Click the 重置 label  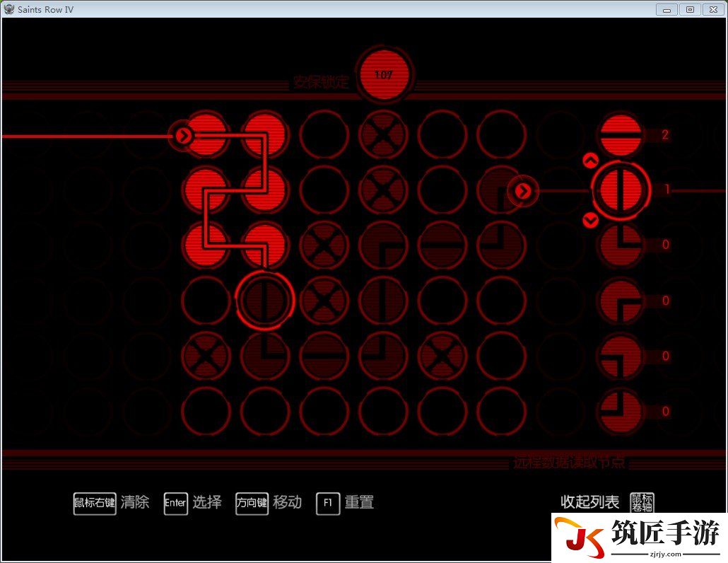tap(359, 502)
